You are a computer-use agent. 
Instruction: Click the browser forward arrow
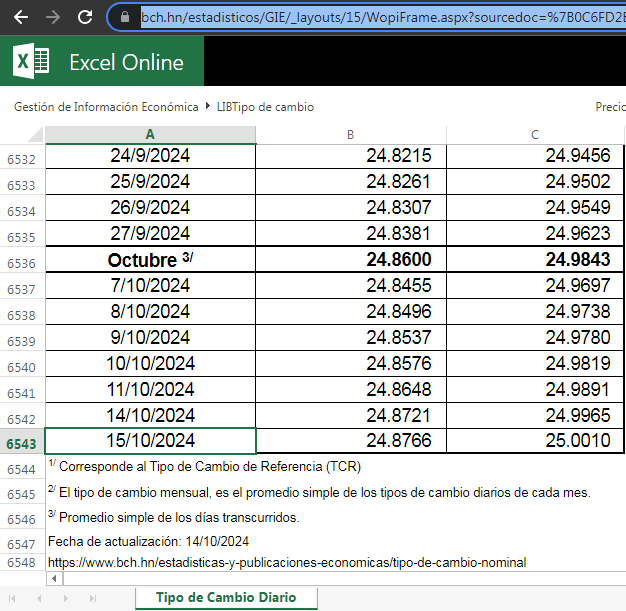[53, 17]
